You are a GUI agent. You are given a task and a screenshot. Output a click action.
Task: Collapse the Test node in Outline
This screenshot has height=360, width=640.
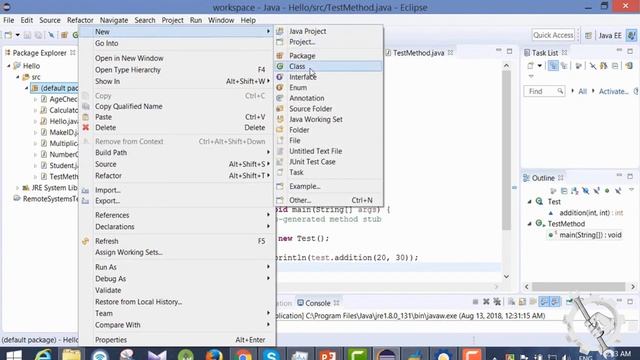[530, 202]
